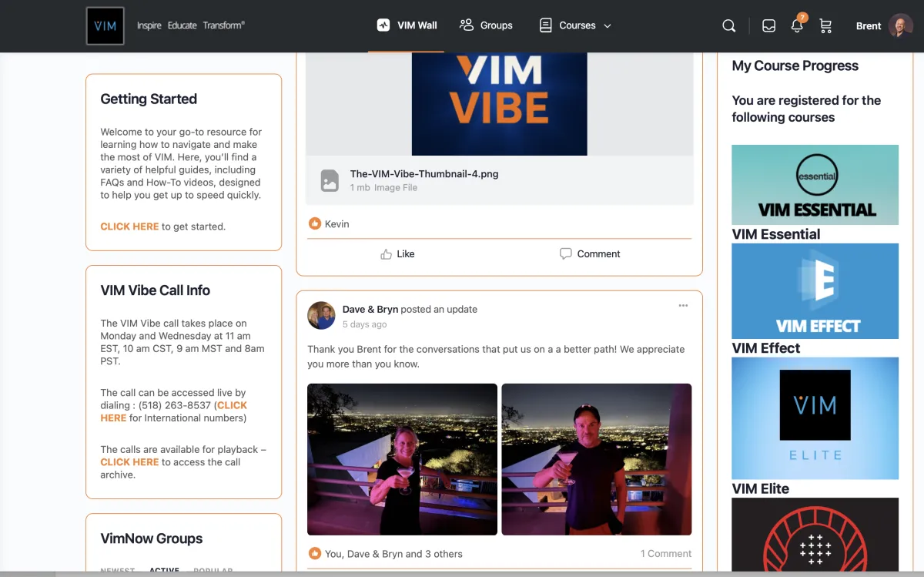Screen dimensions: 924x577
Task: Open the VIM Elite course thumbnail
Action: point(815,418)
